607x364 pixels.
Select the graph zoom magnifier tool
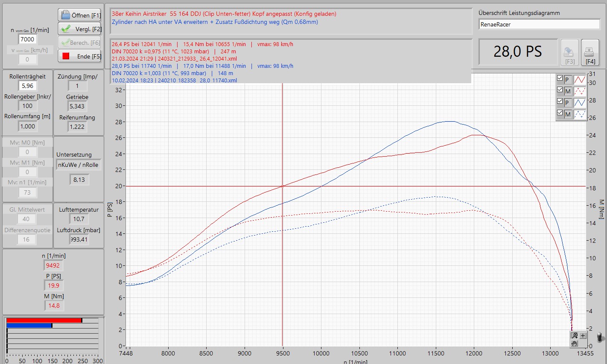(x=575, y=335)
